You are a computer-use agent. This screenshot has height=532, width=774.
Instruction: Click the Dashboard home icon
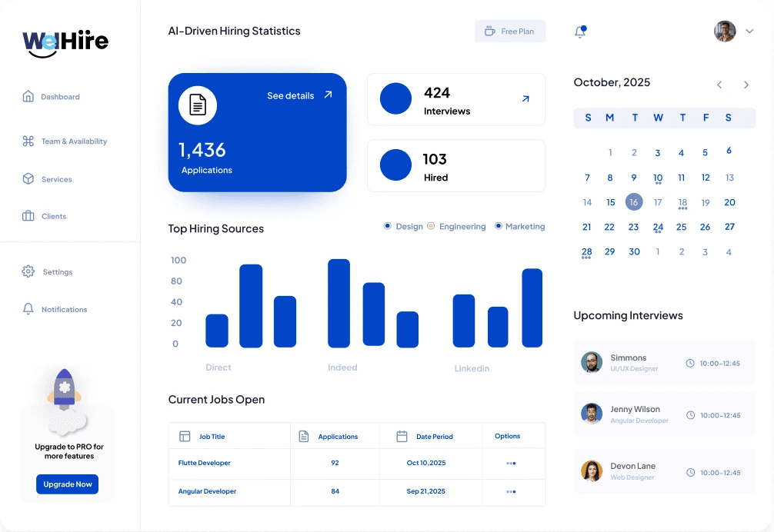(28, 96)
